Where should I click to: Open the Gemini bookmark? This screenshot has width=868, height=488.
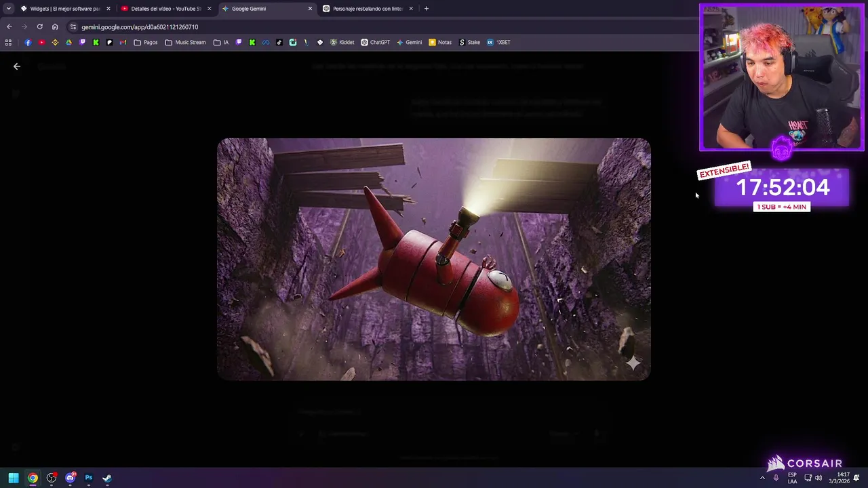pos(410,42)
